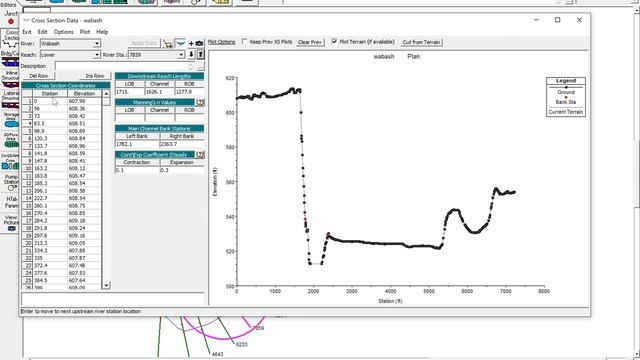
Task: Open the SA/2D Area Connection editor tool
Action: click(x=10, y=162)
